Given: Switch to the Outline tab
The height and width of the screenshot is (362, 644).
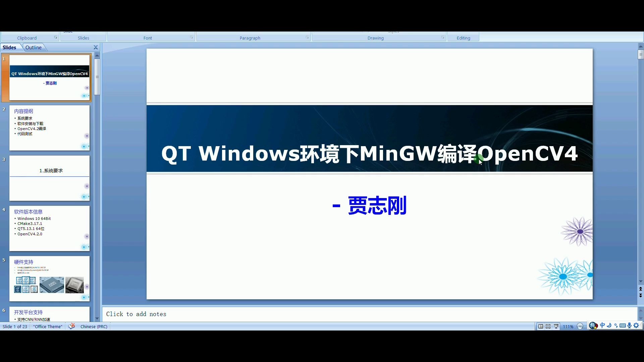Looking at the screenshot, I should 33,47.
